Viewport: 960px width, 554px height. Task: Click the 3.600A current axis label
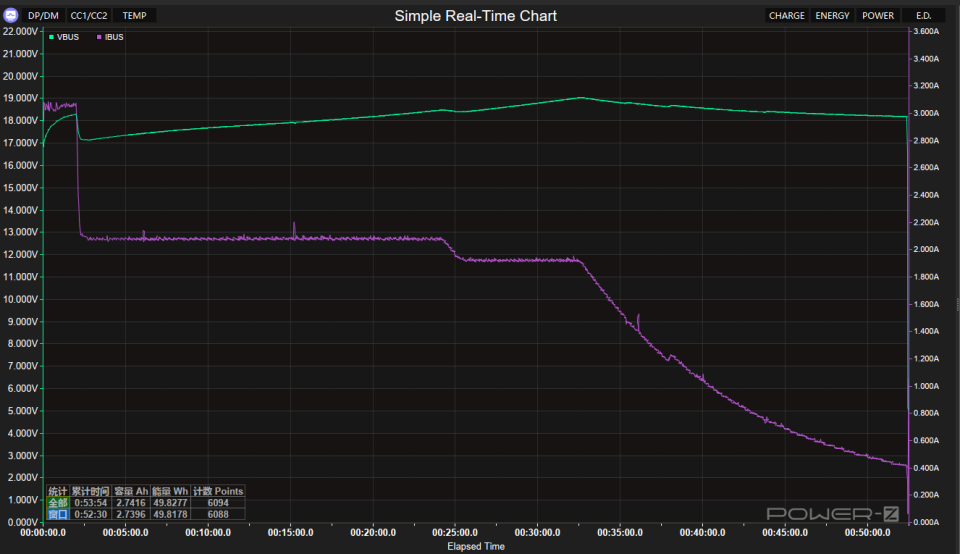pyautogui.click(x=926, y=31)
